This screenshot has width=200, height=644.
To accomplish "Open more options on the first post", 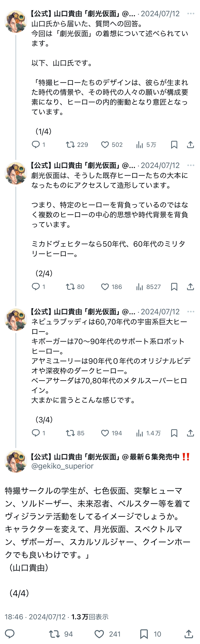I will (191, 14).
